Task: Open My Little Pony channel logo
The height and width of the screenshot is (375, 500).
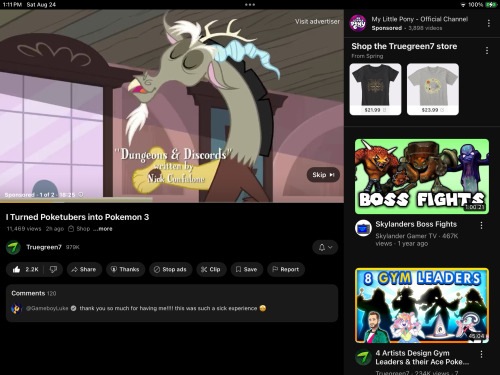Action: click(x=358, y=23)
